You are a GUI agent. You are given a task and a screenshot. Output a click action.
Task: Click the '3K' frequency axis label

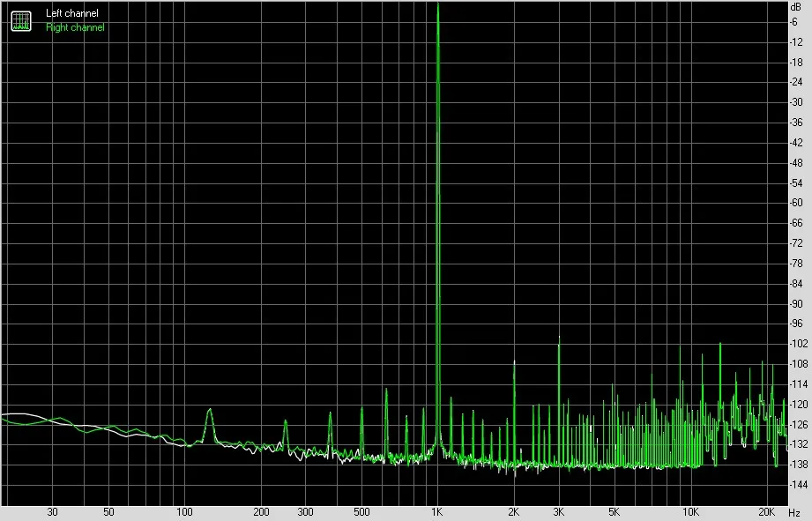point(558,512)
